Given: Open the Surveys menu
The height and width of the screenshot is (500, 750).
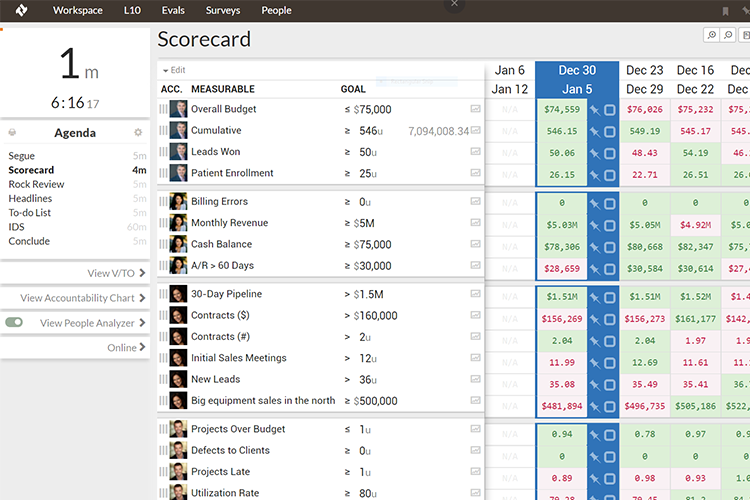Looking at the screenshot, I should 223,10.
